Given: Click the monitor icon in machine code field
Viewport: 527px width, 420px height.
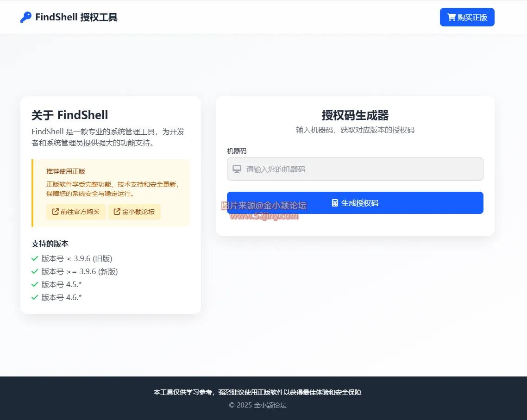Looking at the screenshot, I should [x=237, y=169].
